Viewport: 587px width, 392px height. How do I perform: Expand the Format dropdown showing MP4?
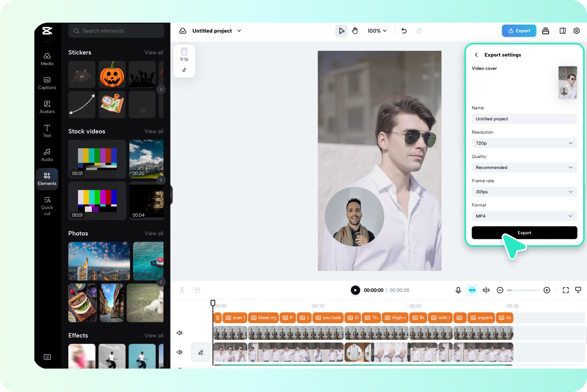[x=524, y=216]
